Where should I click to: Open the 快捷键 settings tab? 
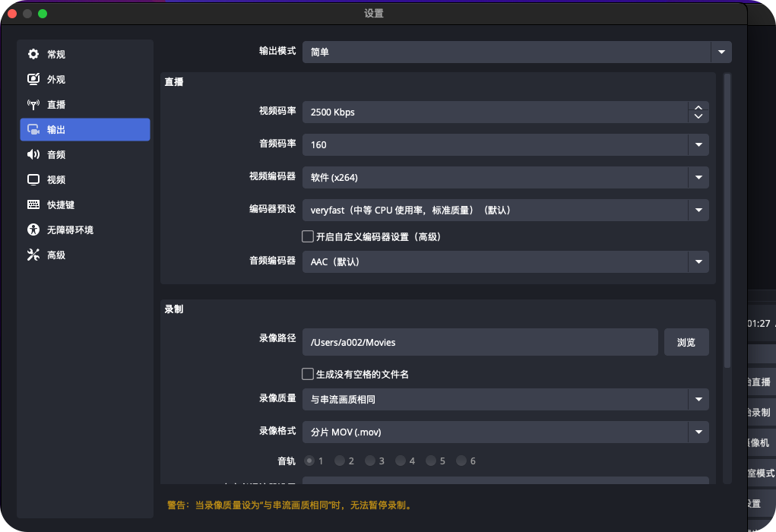point(85,205)
